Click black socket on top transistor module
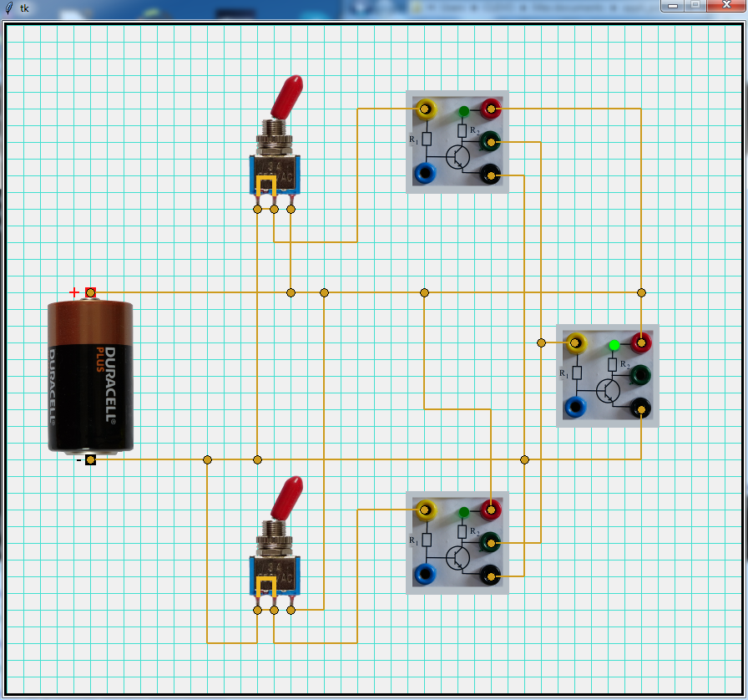The width and height of the screenshot is (748, 700). click(x=491, y=175)
